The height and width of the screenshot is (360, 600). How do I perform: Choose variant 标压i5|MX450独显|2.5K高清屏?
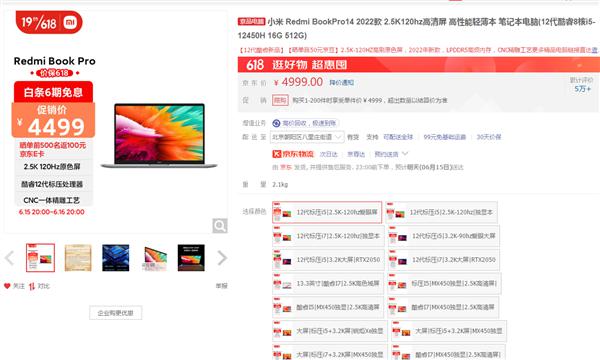(444, 283)
